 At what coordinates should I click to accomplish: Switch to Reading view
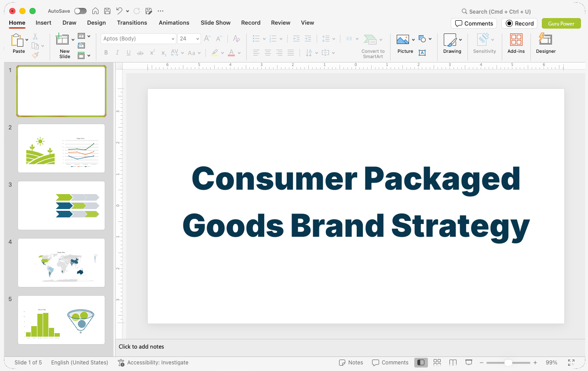tap(453, 363)
